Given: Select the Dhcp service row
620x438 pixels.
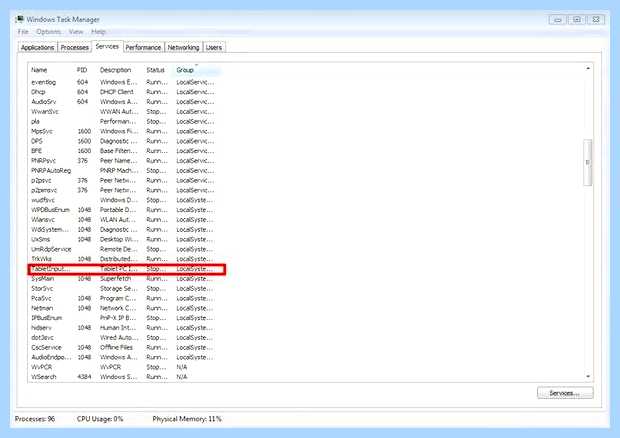Looking at the screenshot, I should tap(123, 92).
